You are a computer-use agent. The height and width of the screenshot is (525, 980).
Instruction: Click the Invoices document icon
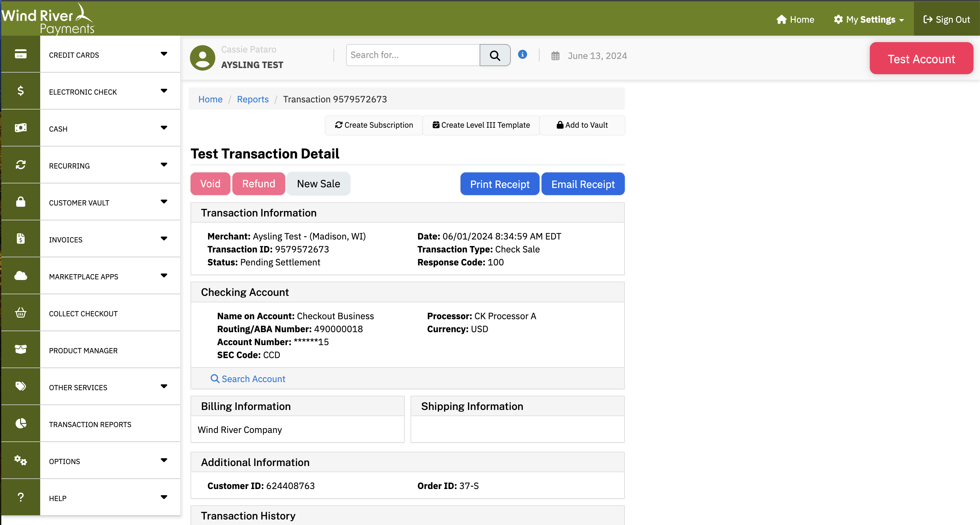pos(20,239)
